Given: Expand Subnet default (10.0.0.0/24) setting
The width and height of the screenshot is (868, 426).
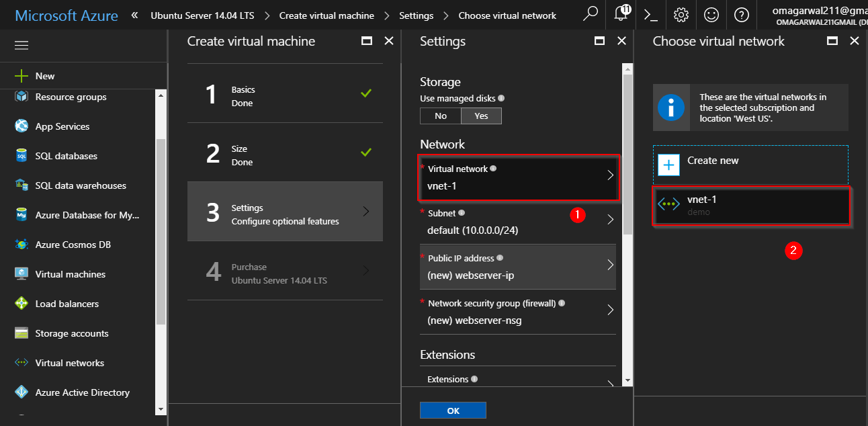Looking at the screenshot, I should click(518, 222).
